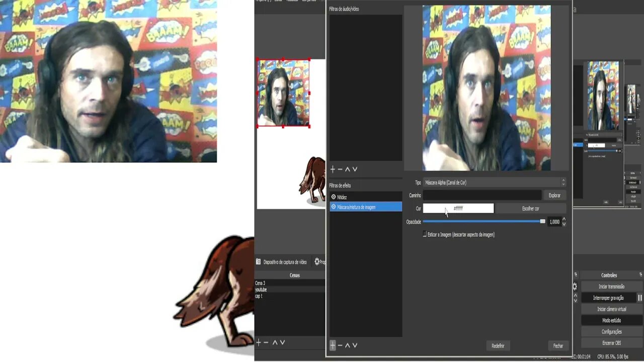Toggle Modo estúdio button
644x362 pixels.
[x=612, y=320]
